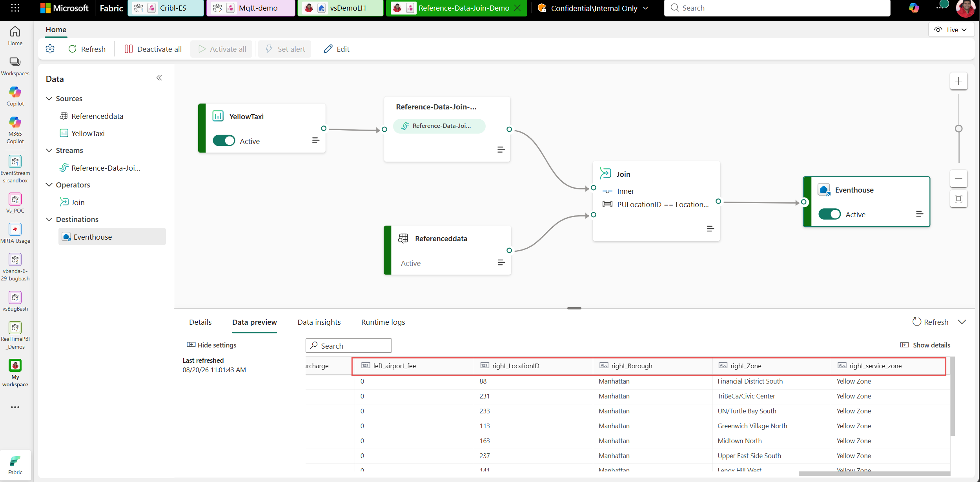
Task: Open the Join node's menu icon
Action: pos(710,229)
